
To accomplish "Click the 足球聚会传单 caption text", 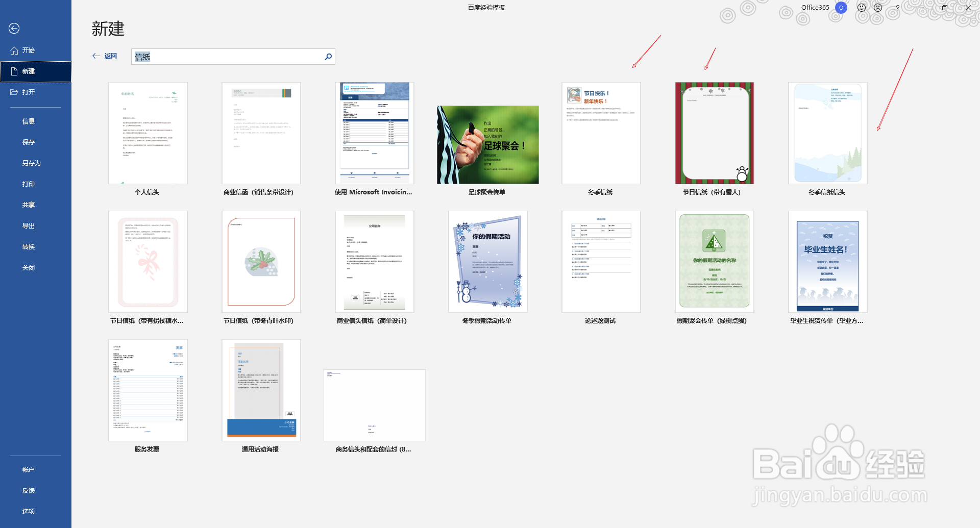I will click(487, 192).
